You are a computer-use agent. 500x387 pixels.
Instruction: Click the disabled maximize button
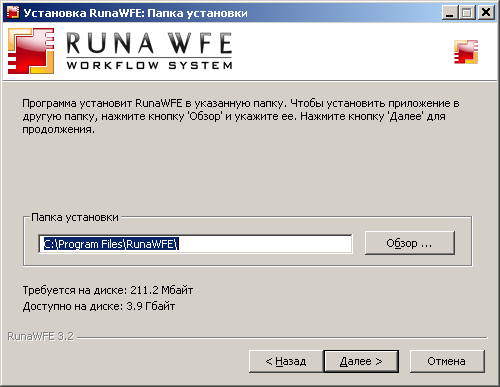point(467,13)
